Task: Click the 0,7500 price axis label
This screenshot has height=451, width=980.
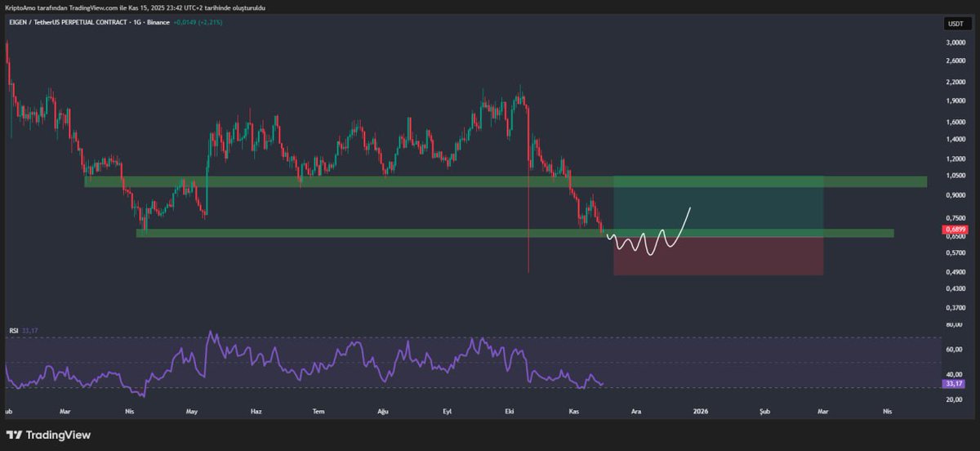Action: coord(955,218)
